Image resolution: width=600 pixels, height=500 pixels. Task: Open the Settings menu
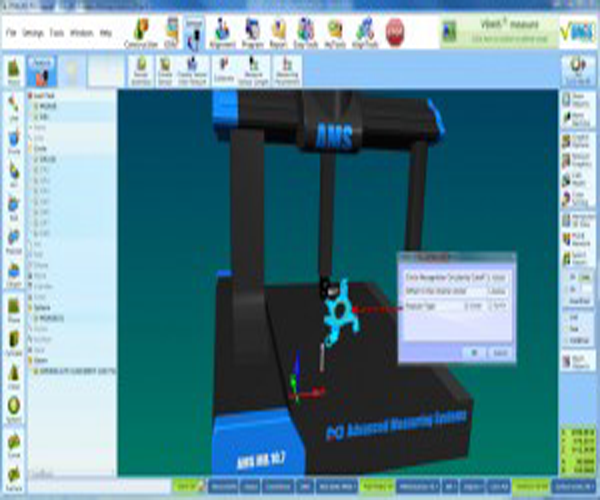tap(33, 33)
